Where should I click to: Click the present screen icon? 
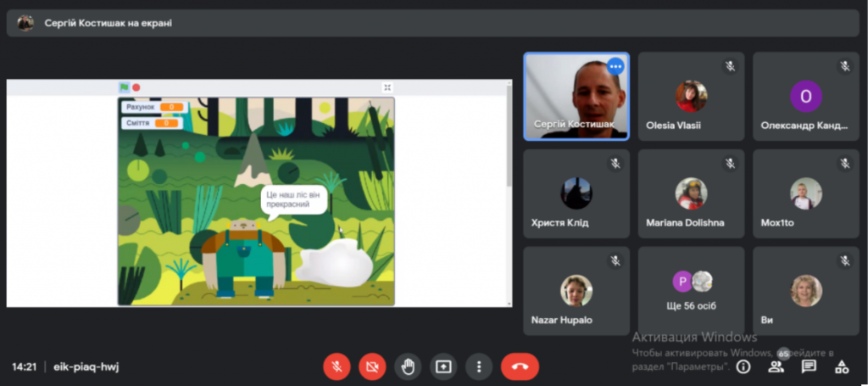(443, 366)
